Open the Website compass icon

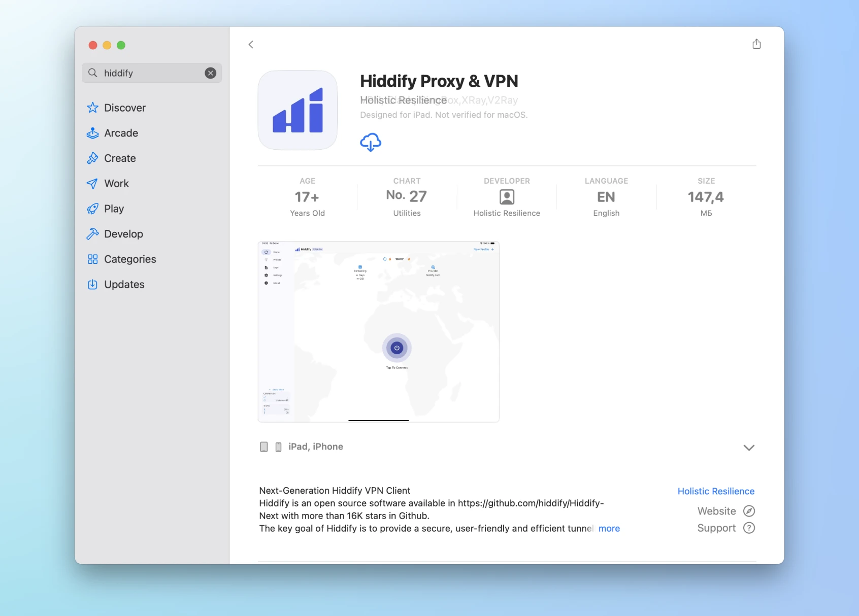[749, 511]
